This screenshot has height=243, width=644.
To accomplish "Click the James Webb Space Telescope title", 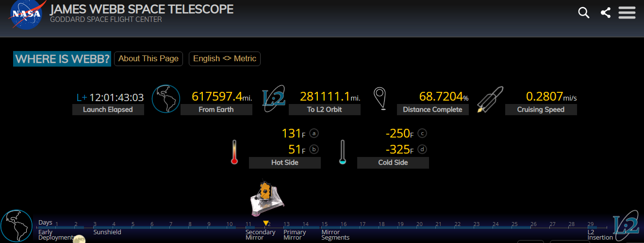I will [x=142, y=9].
